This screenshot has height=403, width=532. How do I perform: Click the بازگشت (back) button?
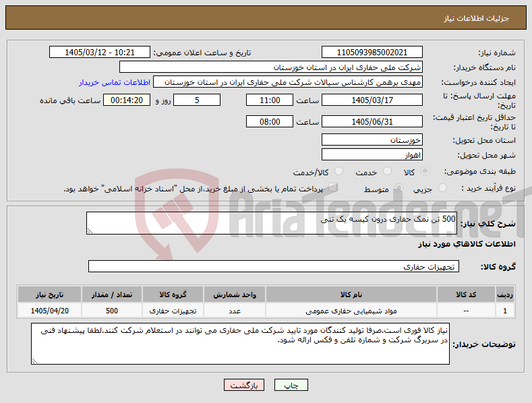click(x=244, y=385)
